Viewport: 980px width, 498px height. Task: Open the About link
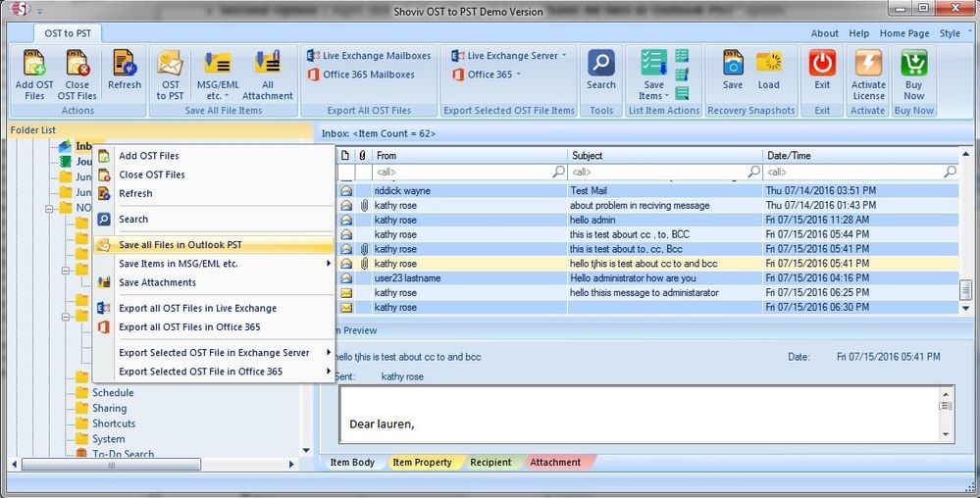[x=824, y=33]
